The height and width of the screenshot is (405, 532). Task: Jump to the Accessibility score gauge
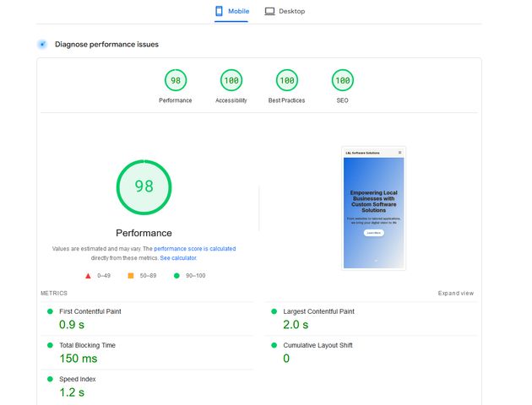click(x=231, y=80)
